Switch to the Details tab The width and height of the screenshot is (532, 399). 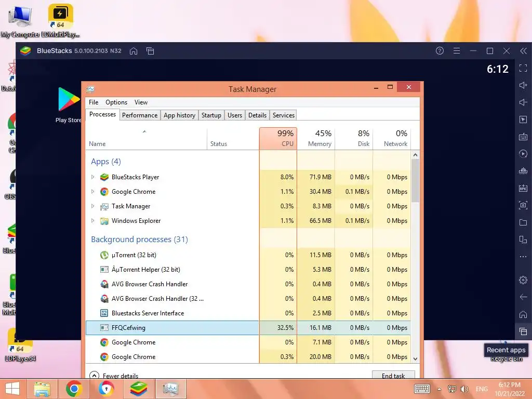[258, 115]
